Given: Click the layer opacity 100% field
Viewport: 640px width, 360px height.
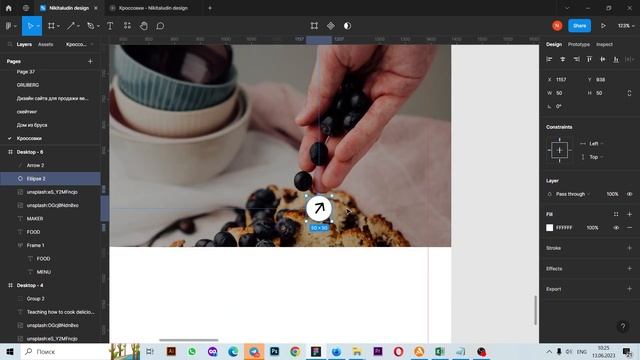Looking at the screenshot, I should (612, 194).
